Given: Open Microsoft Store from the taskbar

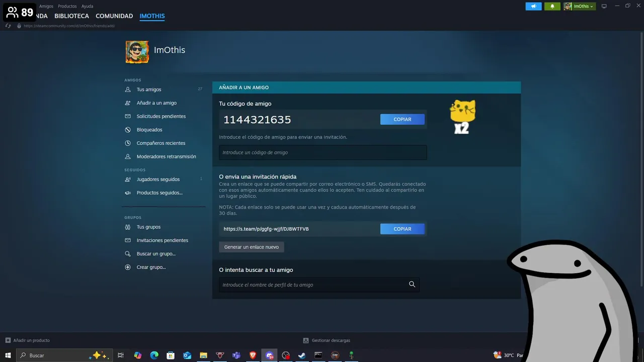Looking at the screenshot, I should 171,355.
